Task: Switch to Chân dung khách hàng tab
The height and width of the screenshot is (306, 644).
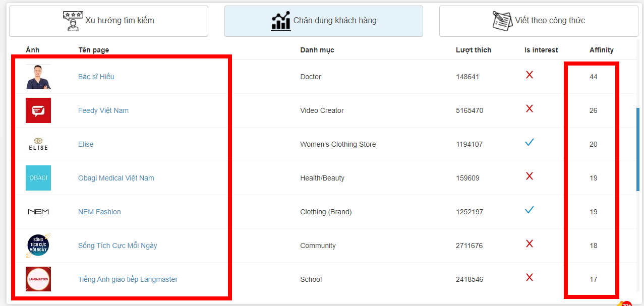Action: [324, 21]
